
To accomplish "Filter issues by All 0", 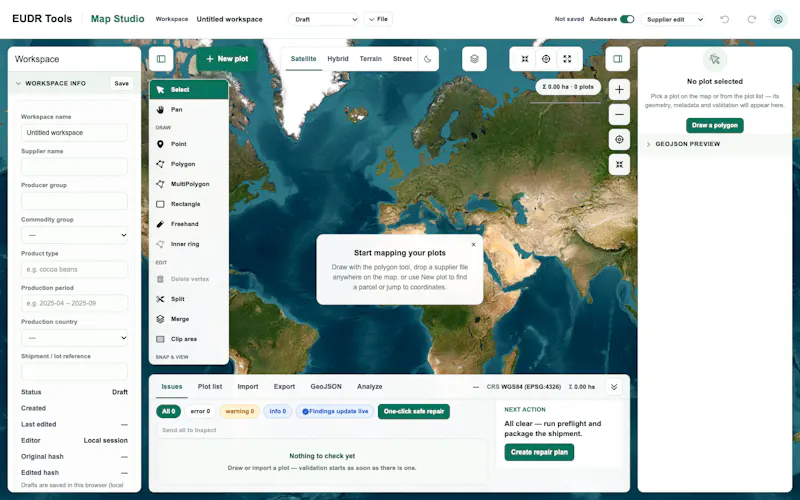I will point(168,411).
